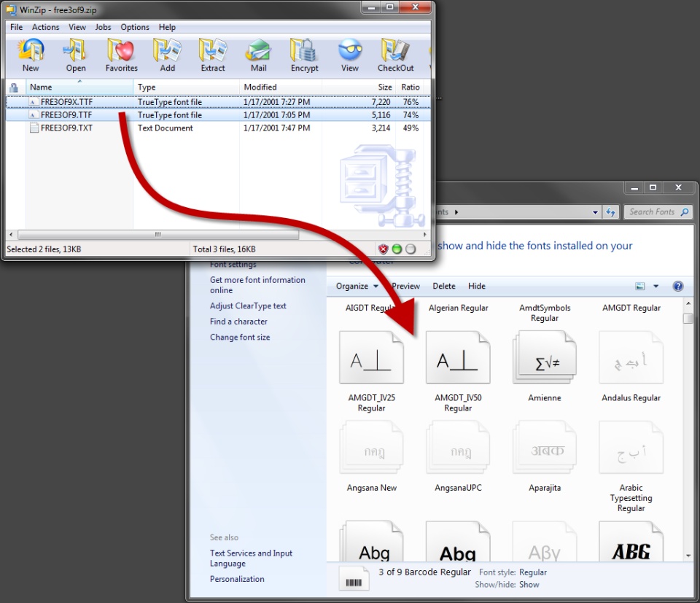
Task: Click the Preview button in Fonts toolbar
Action: click(405, 286)
